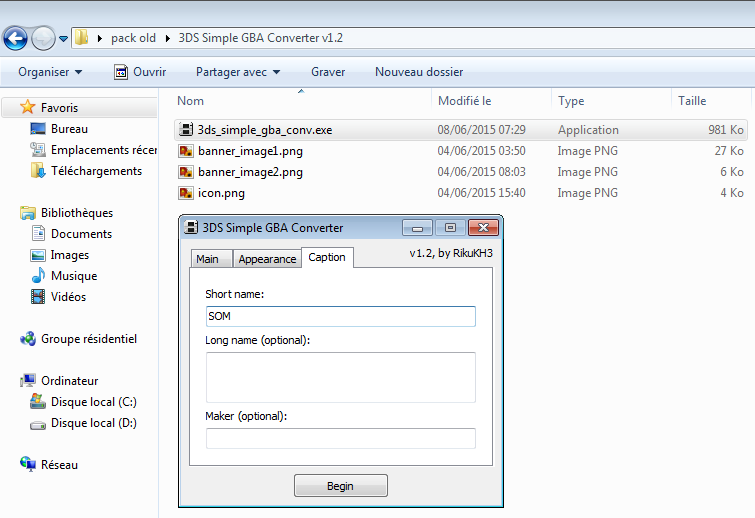Expand the arrow before 'pack old'

[100, 38]
